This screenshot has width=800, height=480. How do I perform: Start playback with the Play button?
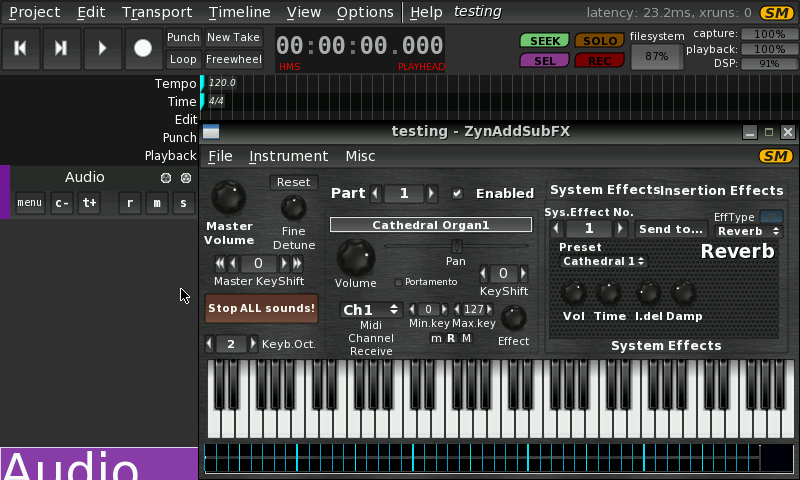(x=103, y=48)
